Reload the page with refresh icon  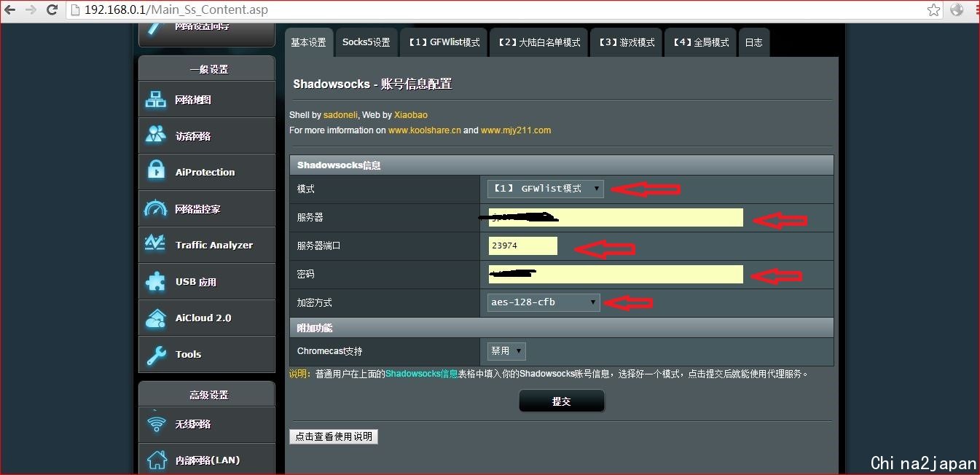pos(52,9)
